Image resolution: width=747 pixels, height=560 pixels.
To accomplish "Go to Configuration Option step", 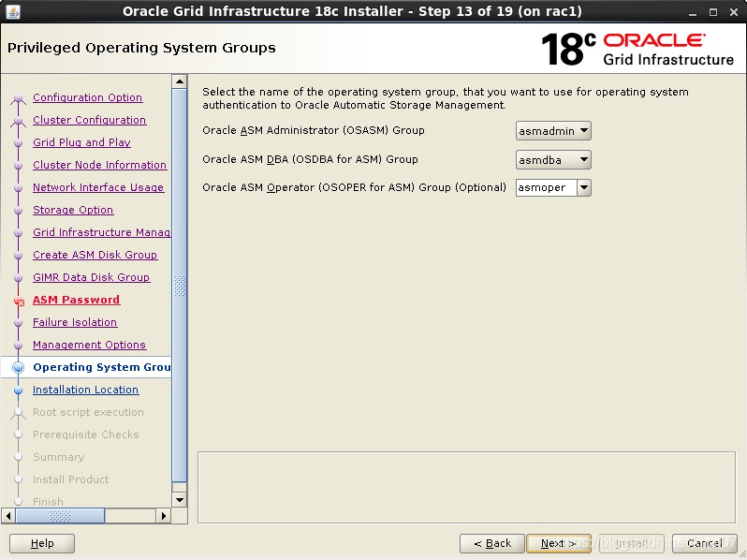I will click(88, 97).
